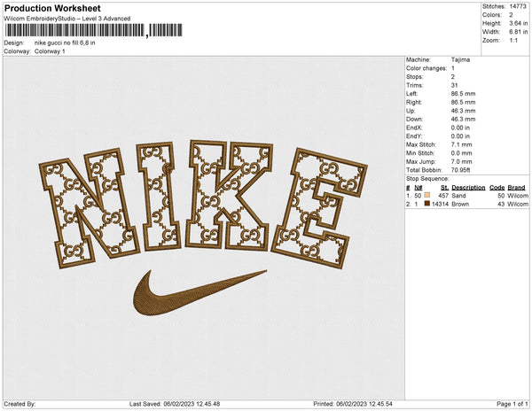Screen dimensions: 532x411
Task: Click the 'N#' column header
Action: tap(419, 188)
